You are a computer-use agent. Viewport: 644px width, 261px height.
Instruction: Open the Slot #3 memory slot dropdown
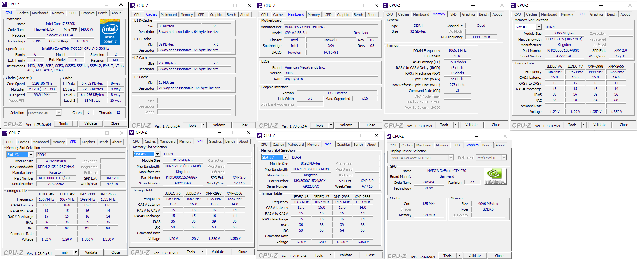coord(31,155)
